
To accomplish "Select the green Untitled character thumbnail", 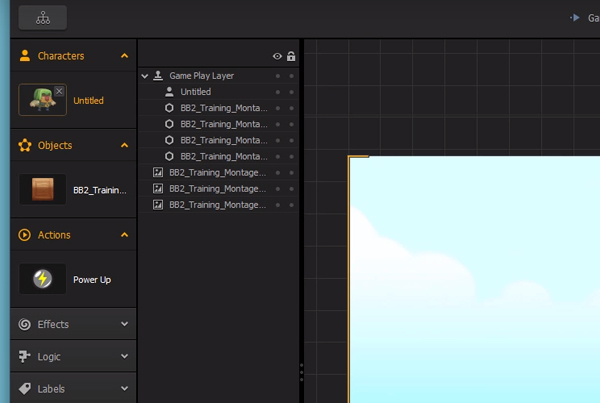I will click(x=42, y=100).
